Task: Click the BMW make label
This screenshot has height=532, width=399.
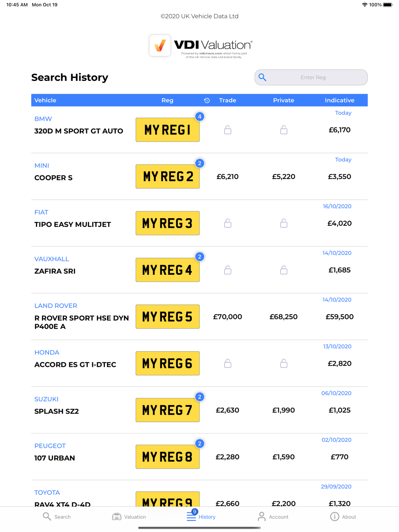Action: click(43, 119)
